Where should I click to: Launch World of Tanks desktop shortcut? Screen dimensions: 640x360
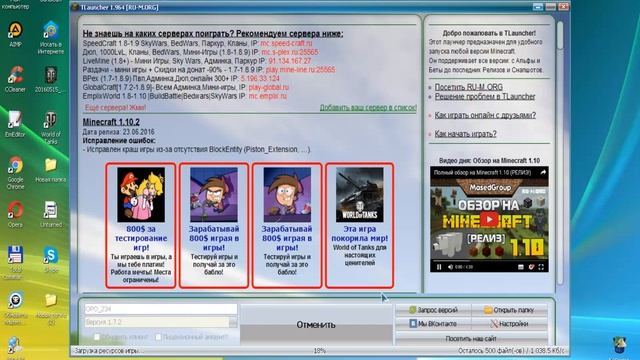51,127
